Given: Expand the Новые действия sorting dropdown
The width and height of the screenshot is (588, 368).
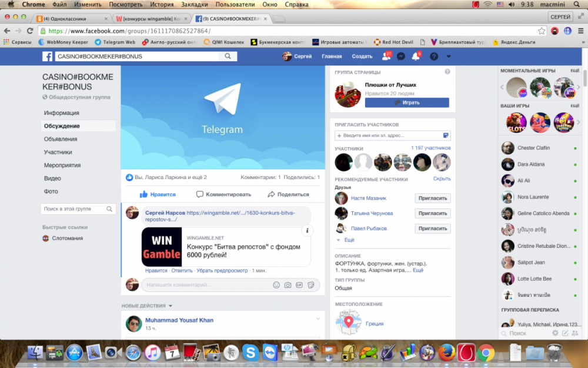Looking at the screenshot, I should (x=171, y=306).
